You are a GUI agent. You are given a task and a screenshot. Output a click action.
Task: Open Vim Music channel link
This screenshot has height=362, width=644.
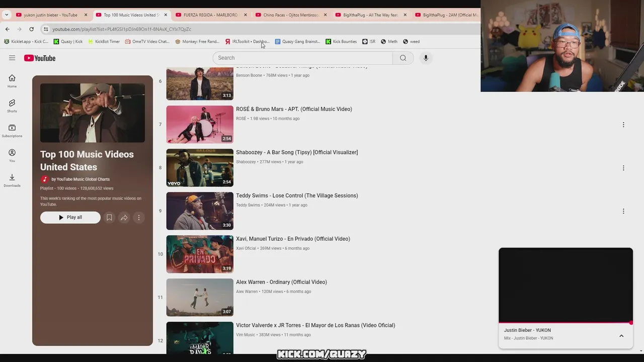tap(246, 335)
